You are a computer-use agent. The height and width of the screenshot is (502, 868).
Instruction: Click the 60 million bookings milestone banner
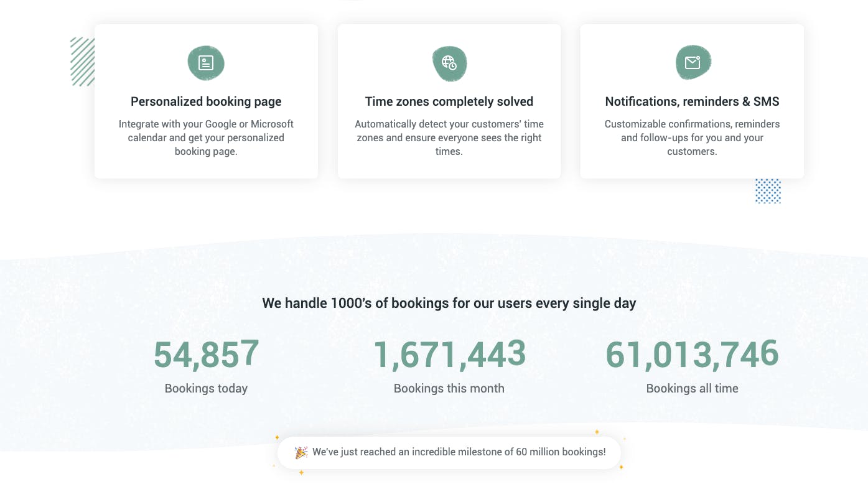449,452
